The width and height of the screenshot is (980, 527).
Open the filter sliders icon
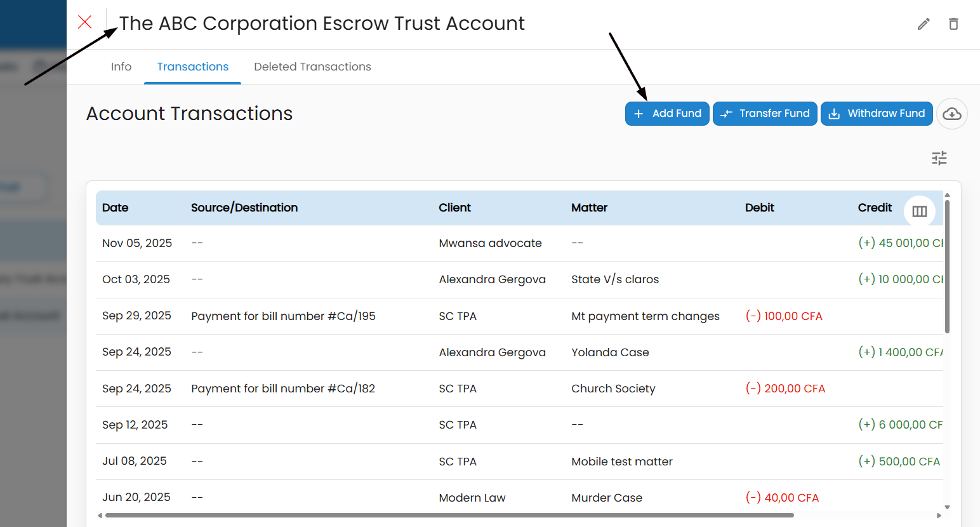pyautogui.click(x=939, y=158)
